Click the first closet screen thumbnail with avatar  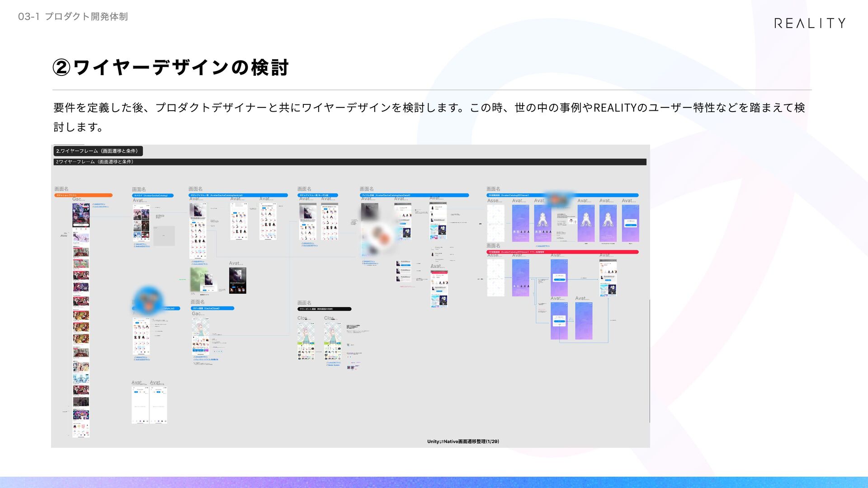(306, 341)
